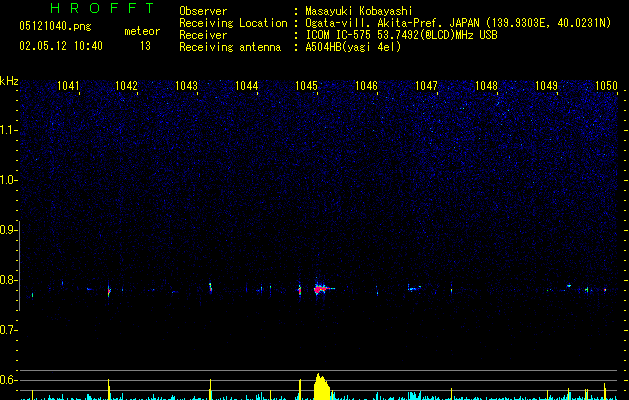Click the Ogata-vill. Akita-Pref. JAPAN location text
Screen dimensions: 629x400
[x=458, y=23]
